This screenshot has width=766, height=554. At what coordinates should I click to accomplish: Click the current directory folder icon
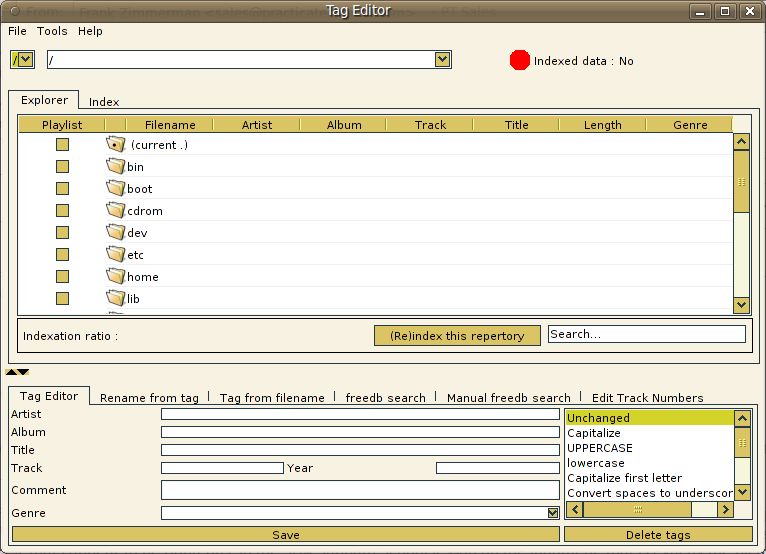point(115,144)
